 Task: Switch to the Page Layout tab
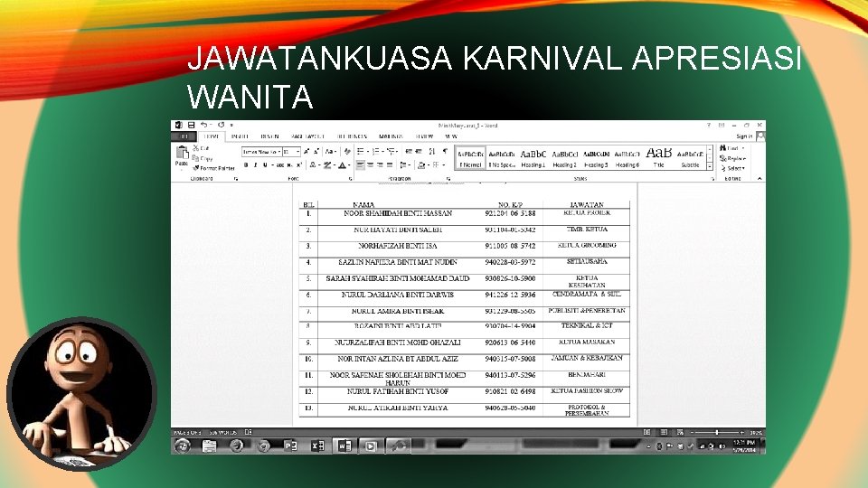(x=307, y=136)
